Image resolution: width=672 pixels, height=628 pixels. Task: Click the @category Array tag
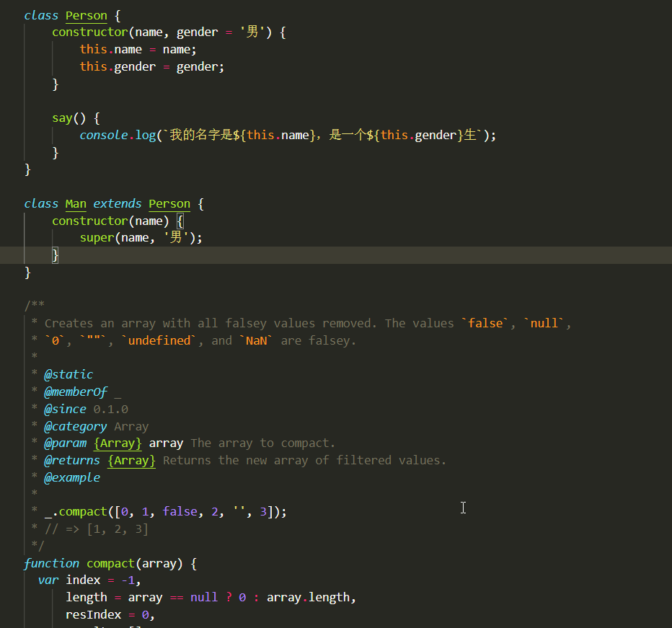tap(97, 427)
